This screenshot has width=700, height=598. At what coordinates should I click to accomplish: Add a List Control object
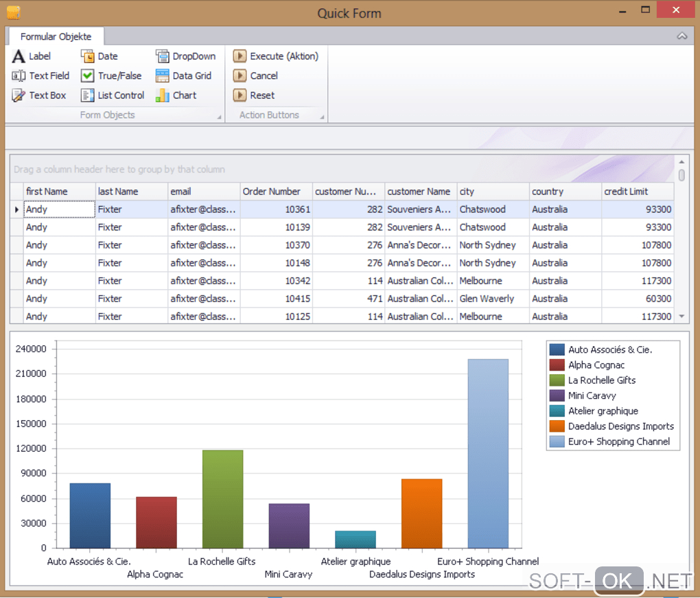click(87, 95)
